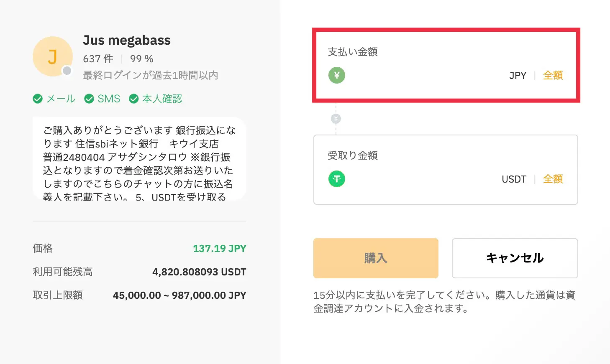
Task: Select 全額 for the JPY payment amount
Action: point(553,76)
